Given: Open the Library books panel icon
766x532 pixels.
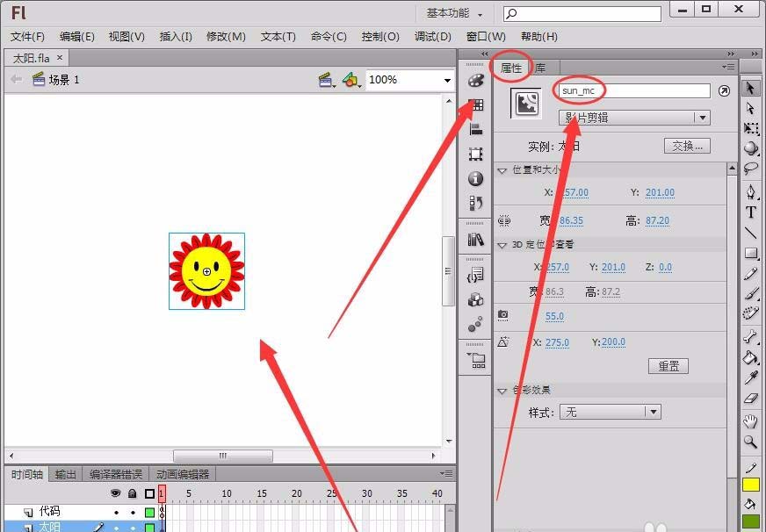Looking at the screenshot, I should point(475,240).
